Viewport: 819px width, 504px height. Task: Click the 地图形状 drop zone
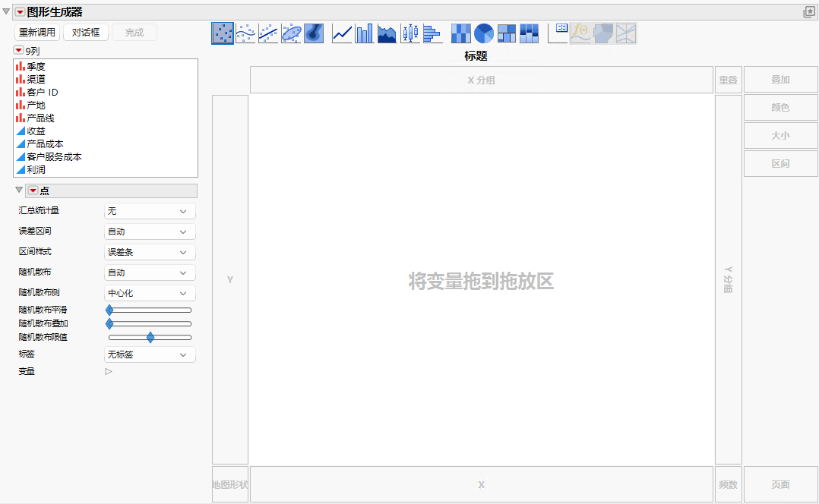tap(230, 485)
